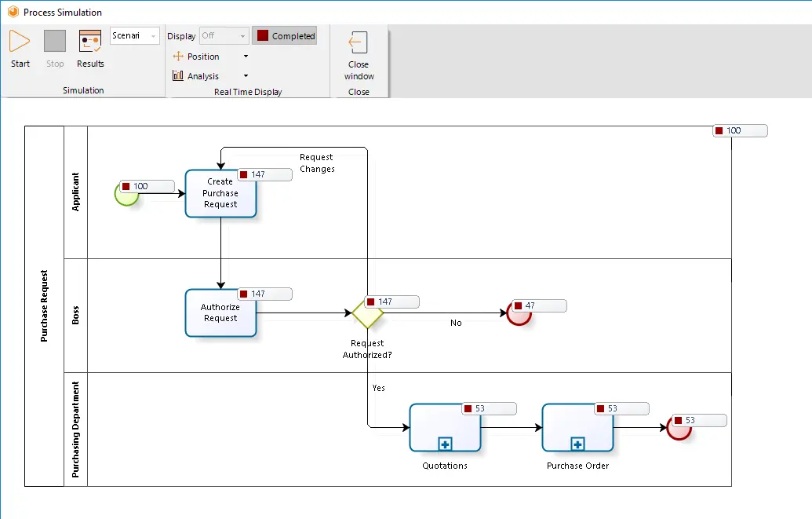Click the Analysis label in ribbon

pos(203,76)
